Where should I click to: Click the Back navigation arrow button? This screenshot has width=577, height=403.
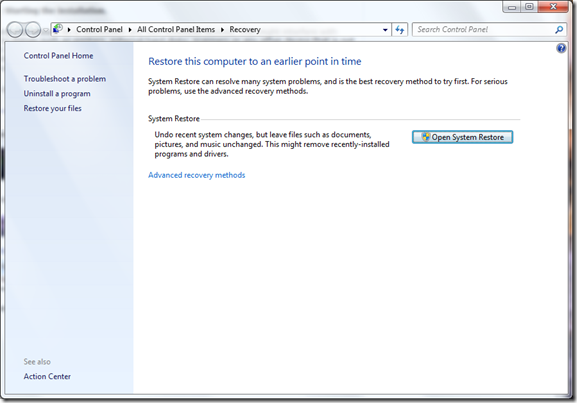click(x=15, y=29)
